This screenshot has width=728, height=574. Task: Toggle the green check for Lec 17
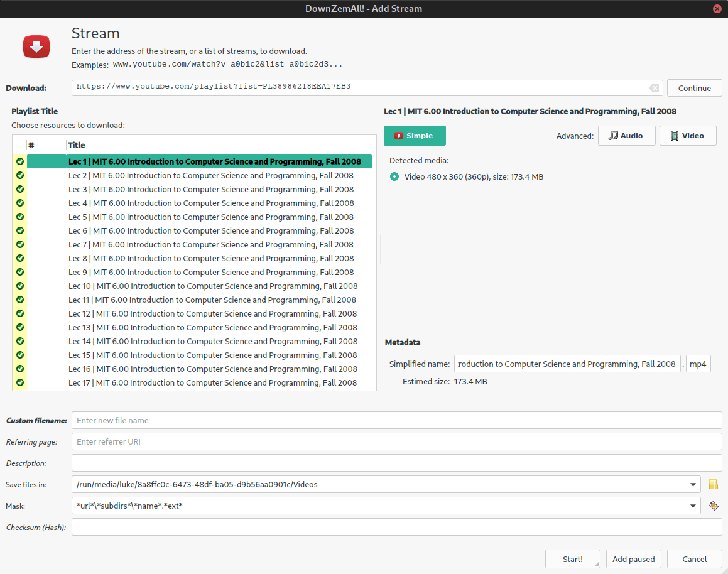(20, 383)
